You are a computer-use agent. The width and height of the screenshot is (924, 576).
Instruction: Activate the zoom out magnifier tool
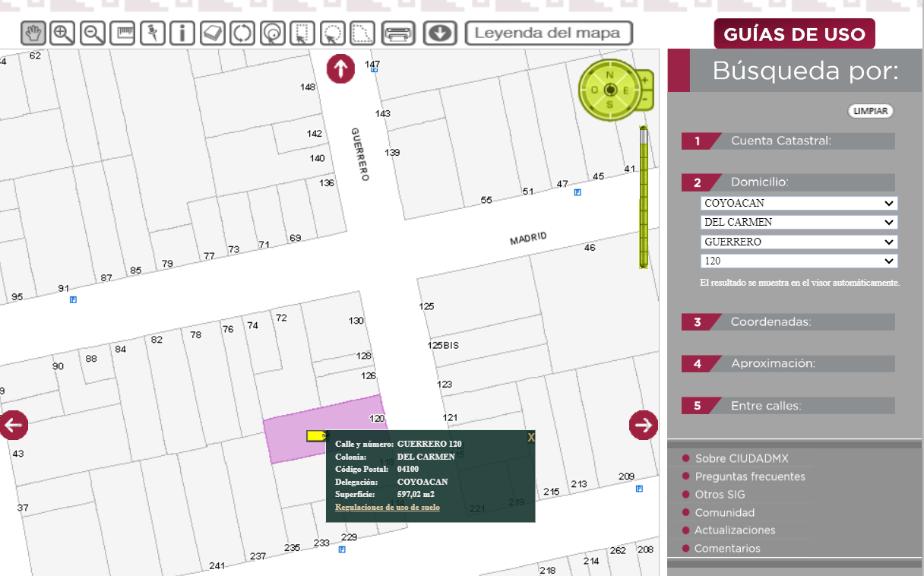coord(93,33)
